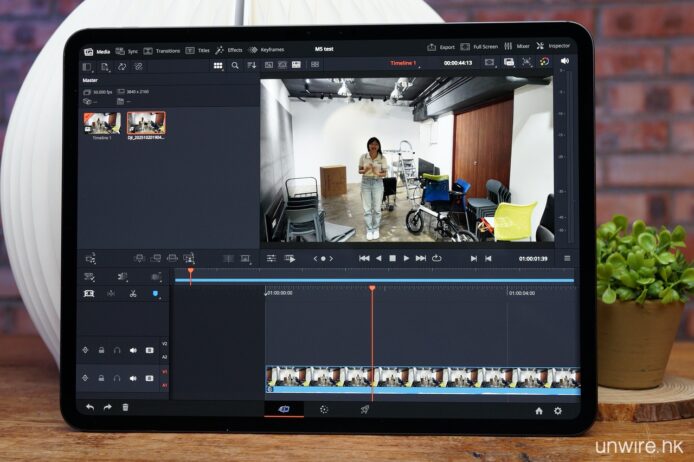Switch to the Titles tab
This screenshot has width=694, height=462.
[198, 50]
